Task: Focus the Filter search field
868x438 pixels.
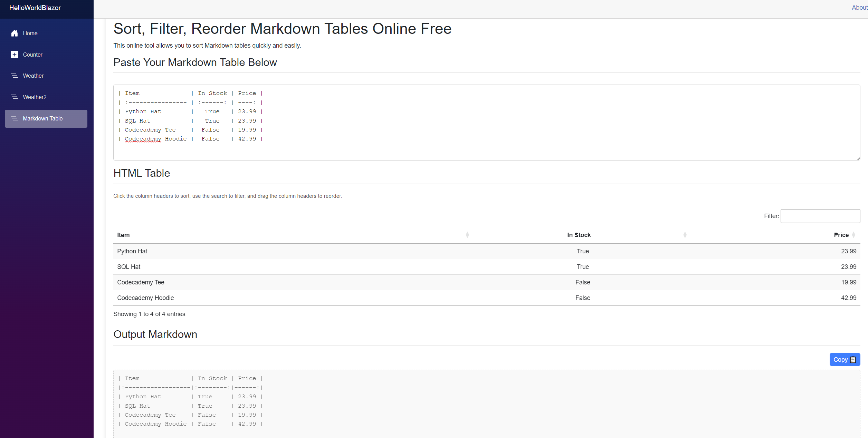Action: point(820,216)
